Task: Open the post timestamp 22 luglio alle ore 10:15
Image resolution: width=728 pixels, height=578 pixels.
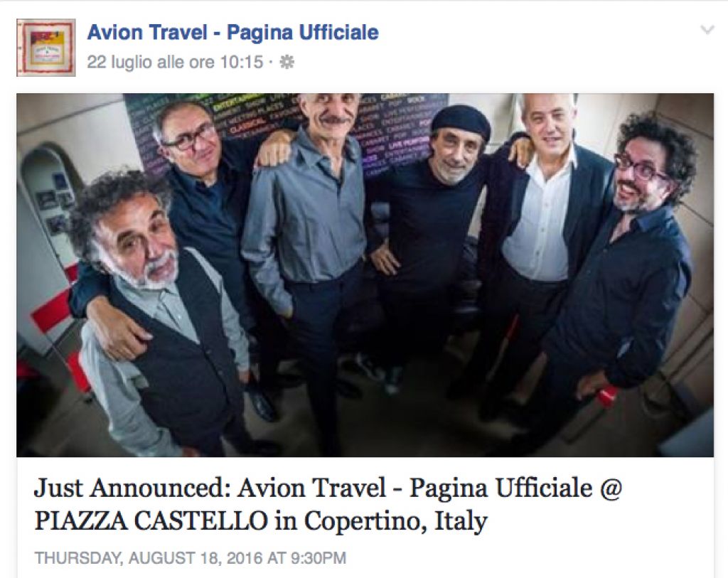Action: (x=175, y=62)
